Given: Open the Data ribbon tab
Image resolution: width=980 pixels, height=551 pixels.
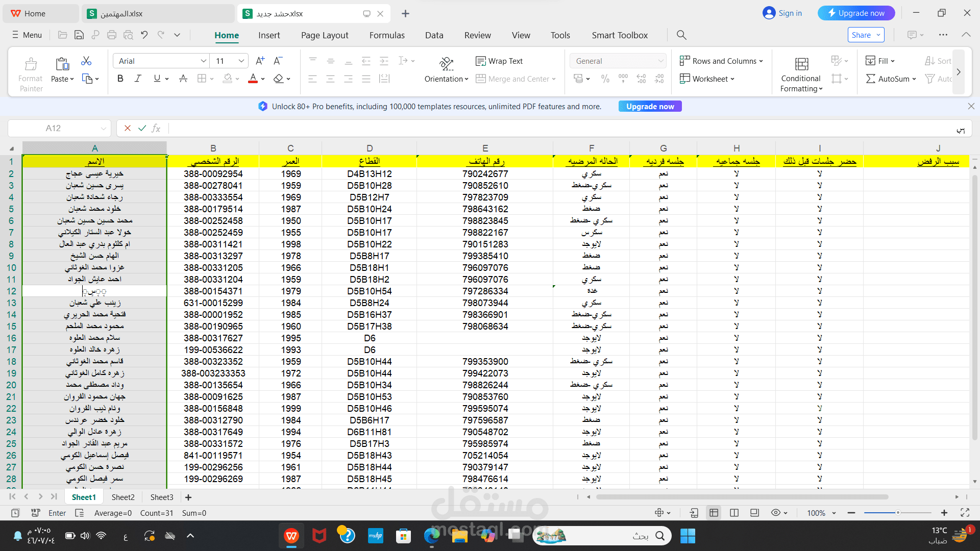Looking at the screenshot, I should point(434,35).
